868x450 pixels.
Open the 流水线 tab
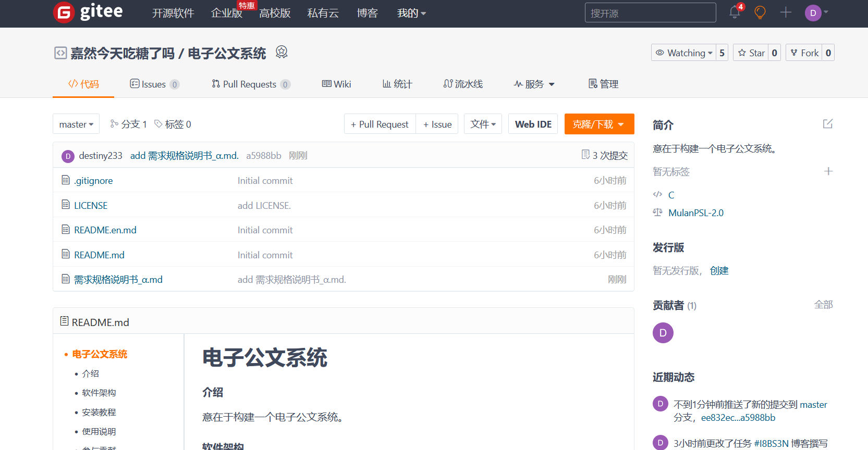(x=463, y=84)
